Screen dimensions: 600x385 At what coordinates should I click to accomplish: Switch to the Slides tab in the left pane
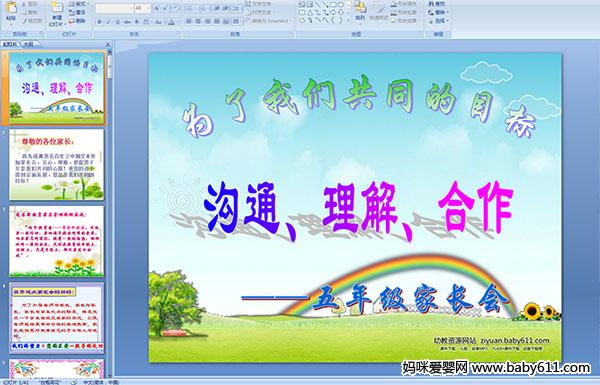pyautogui.click(x=10, y=44)
